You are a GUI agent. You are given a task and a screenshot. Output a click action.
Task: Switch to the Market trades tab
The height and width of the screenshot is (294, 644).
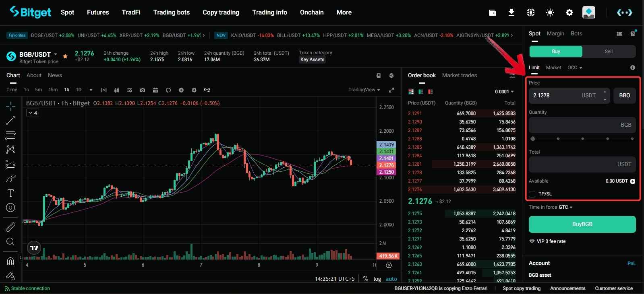(x=460, y=75)
